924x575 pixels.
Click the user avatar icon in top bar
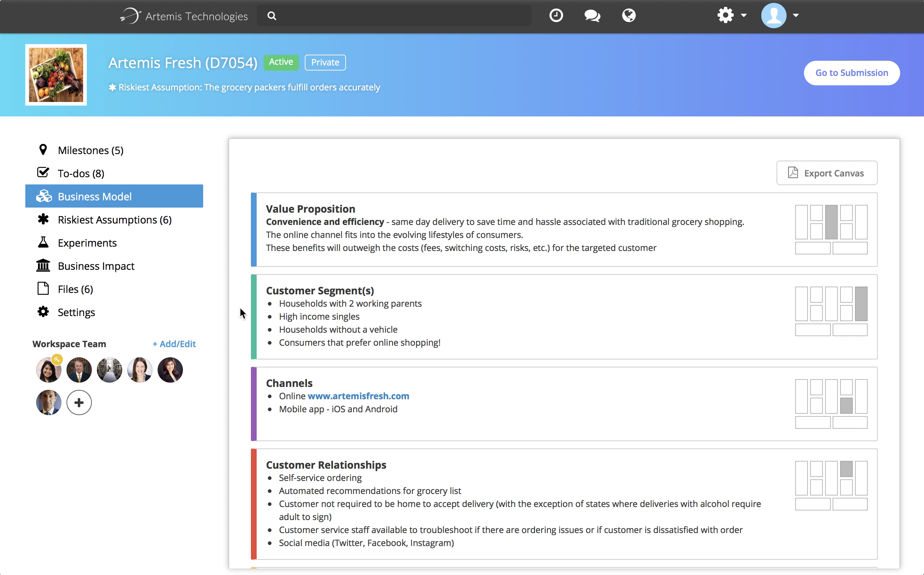pyautogui.click(x=774, y=16)
